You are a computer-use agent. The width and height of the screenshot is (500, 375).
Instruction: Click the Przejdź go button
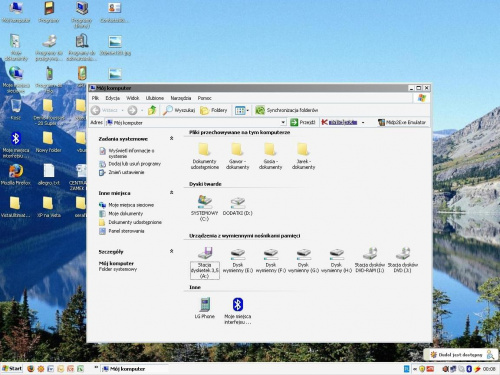[x=303, y=122]
